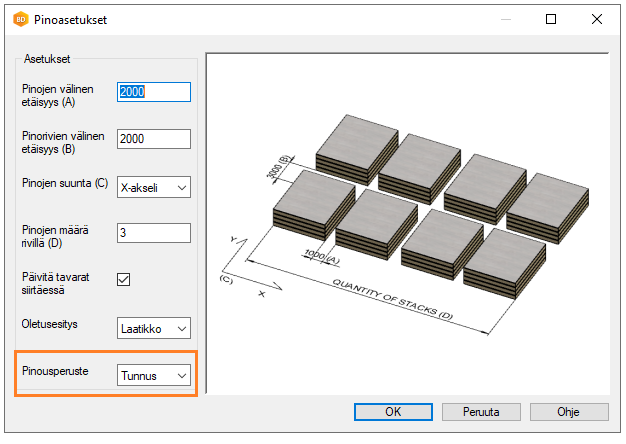This screenshot has width=626, height=444.
Task: Close the Pinoasetukset dialog window
Action: 596,19
